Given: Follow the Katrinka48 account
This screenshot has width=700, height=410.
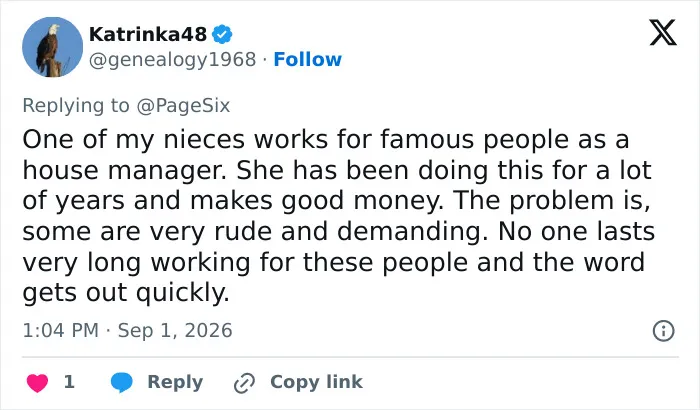Looking at the screenshot, I should [x=308, y=59].
